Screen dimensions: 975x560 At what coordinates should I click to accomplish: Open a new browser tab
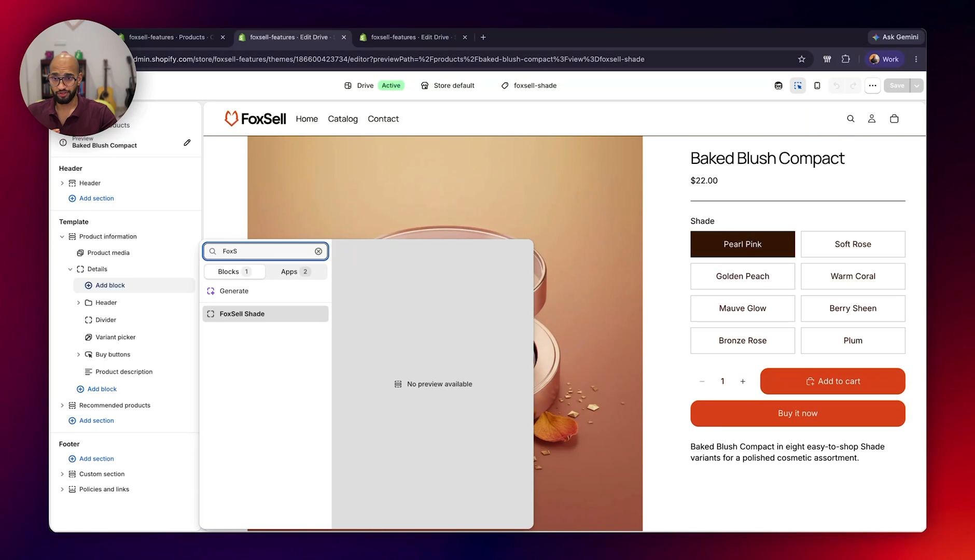483,37
